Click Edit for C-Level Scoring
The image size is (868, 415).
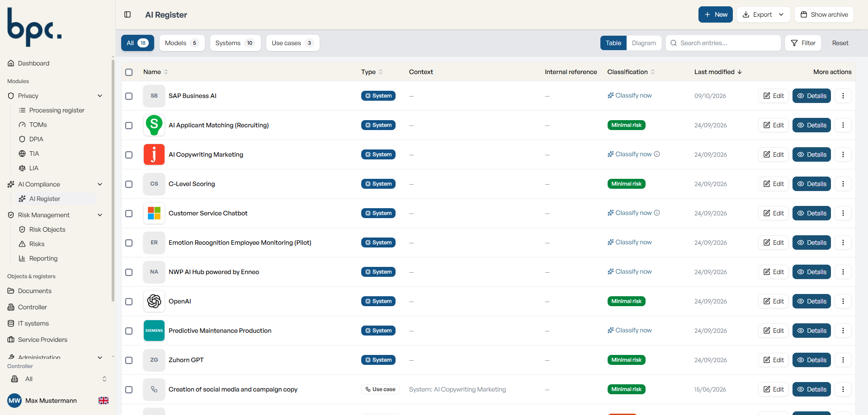(773, 184)
